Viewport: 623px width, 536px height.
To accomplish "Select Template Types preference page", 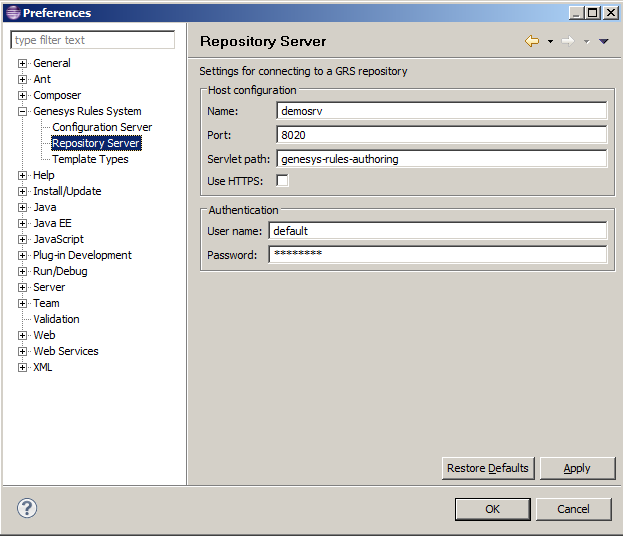I will [x=90, y=159].
